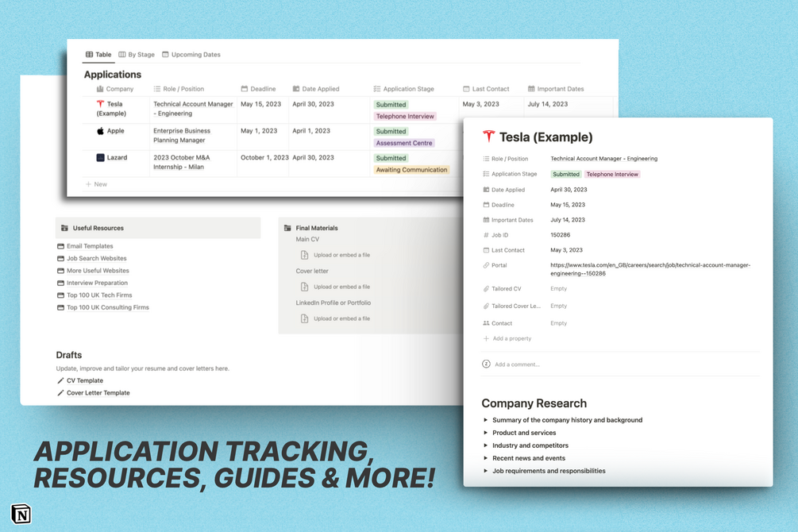Expand Job requirements and responsibilities toggle
798x532 pixels.
485,471
